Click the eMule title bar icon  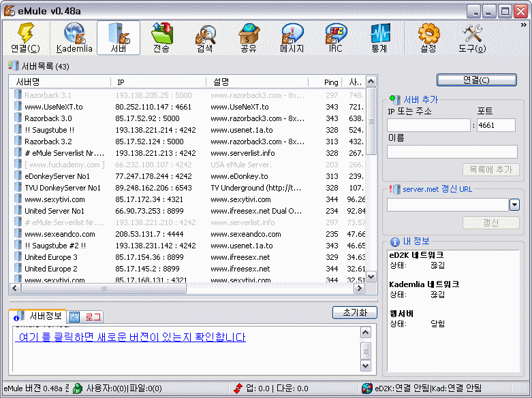click(9, 11)
